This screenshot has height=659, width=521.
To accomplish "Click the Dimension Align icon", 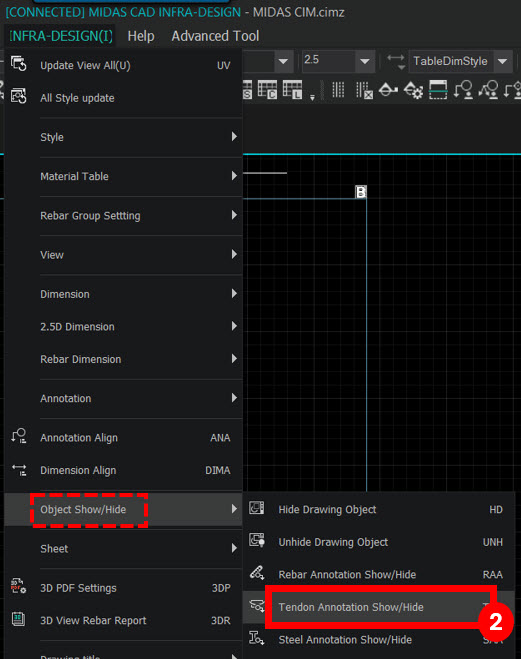I will pyautogui.click(x=19, y=470).
